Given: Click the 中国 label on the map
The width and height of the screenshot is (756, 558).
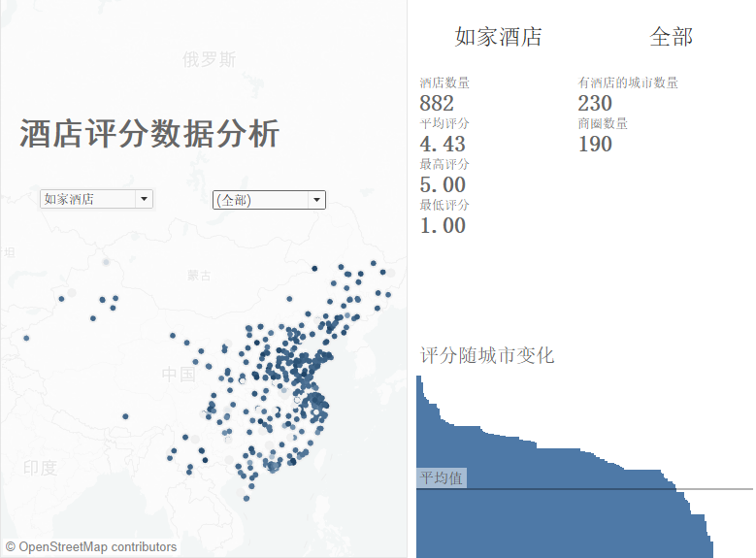Looking at the screenshot, I should 179,374.
